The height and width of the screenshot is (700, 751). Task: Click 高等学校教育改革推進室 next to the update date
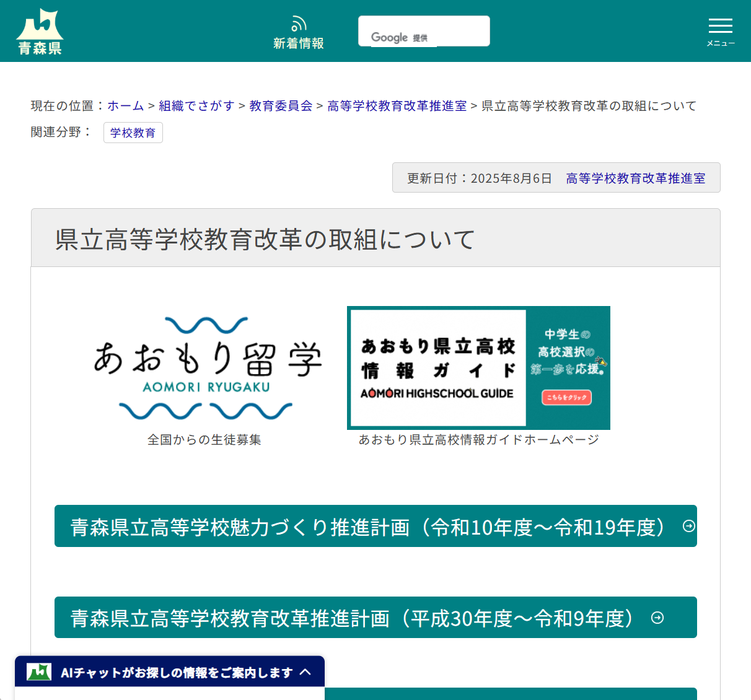coord(635,178)
